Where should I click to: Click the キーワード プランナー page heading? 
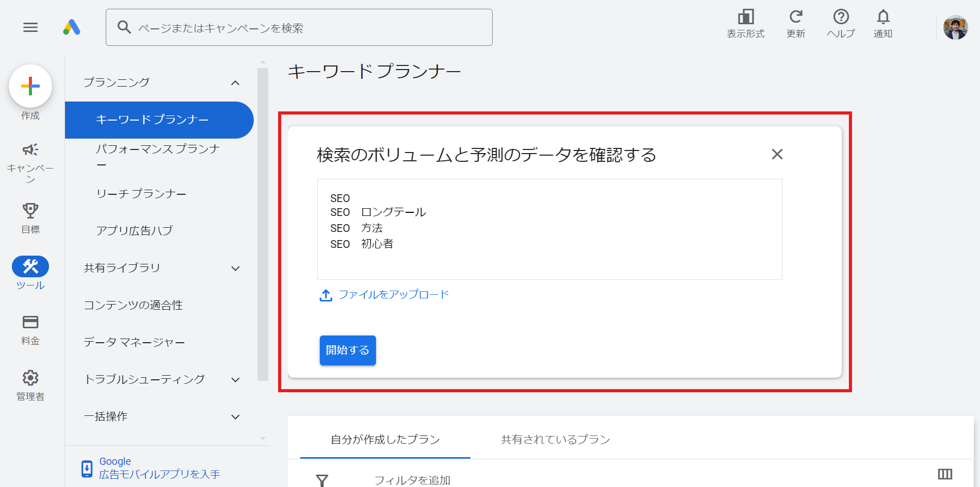click(x=374, y=71)
